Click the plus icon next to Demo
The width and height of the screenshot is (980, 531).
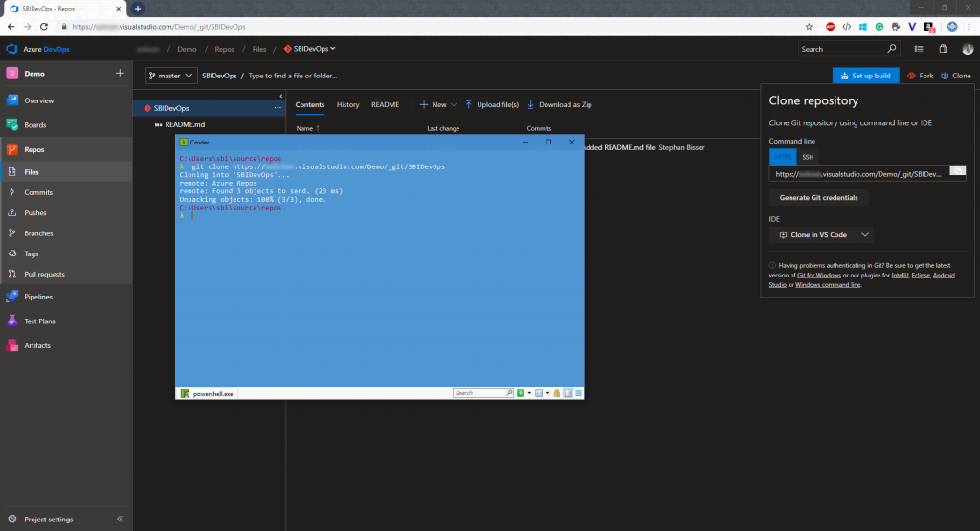coord(120,73)
